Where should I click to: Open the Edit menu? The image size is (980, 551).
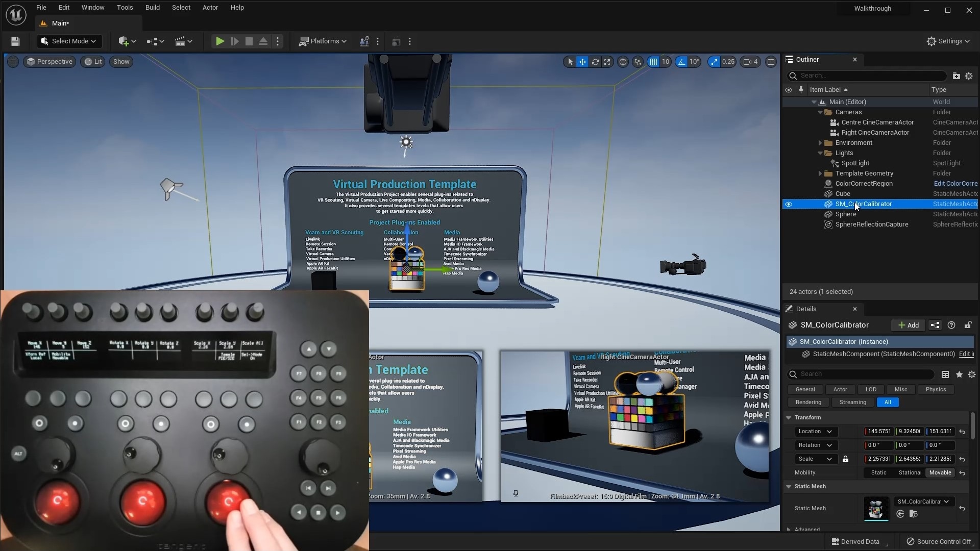click(64, 8)
